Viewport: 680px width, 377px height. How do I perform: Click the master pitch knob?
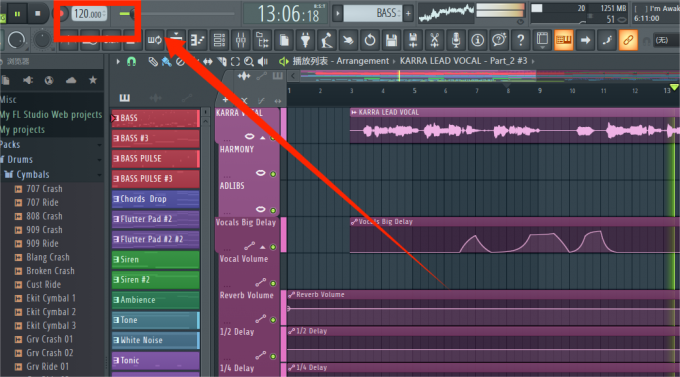tap(42, 40)
